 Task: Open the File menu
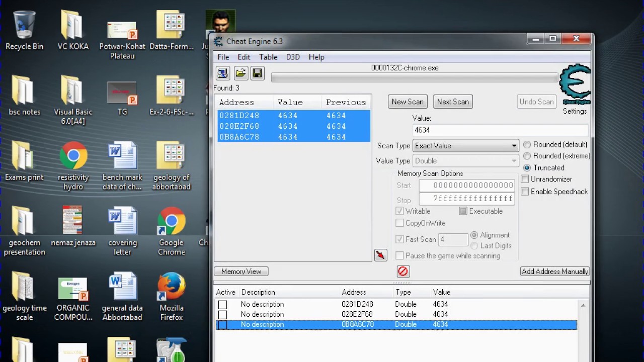click(223, 57)
